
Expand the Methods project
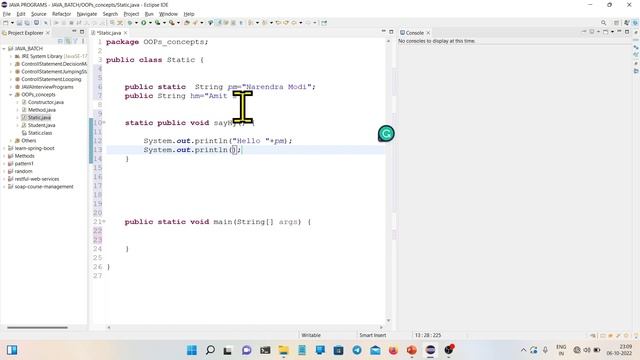[x=4, y=156]
